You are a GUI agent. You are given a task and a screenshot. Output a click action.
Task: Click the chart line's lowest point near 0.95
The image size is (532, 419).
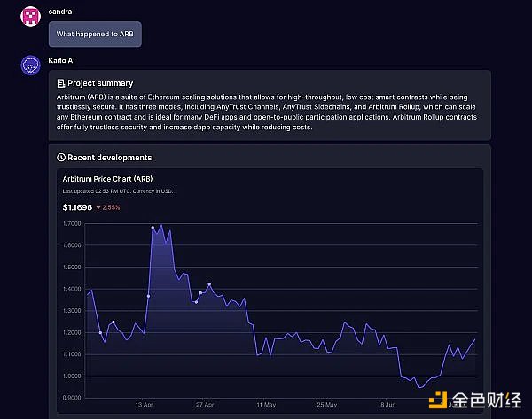pyautogui.click(x=419, y=387)
